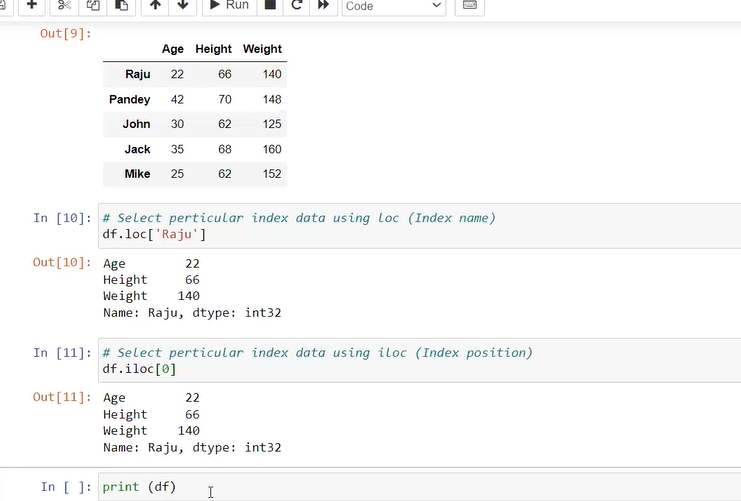The image size is (741, 501).
Task: Open the cell type Code dropdown
Action: coord(394,6)
